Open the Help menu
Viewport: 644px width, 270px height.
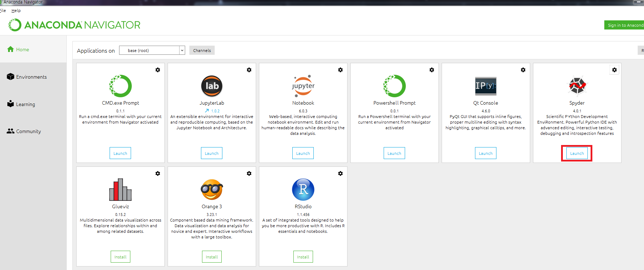pos(16,11)
